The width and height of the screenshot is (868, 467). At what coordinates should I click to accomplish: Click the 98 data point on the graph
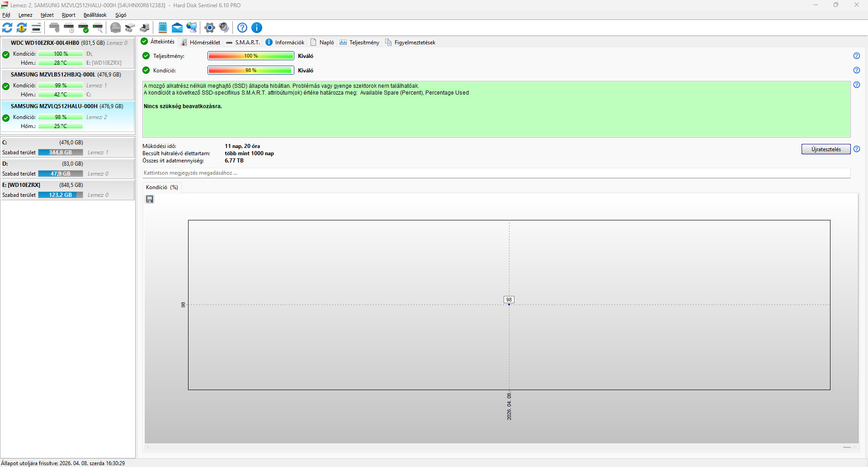[509, 304]
